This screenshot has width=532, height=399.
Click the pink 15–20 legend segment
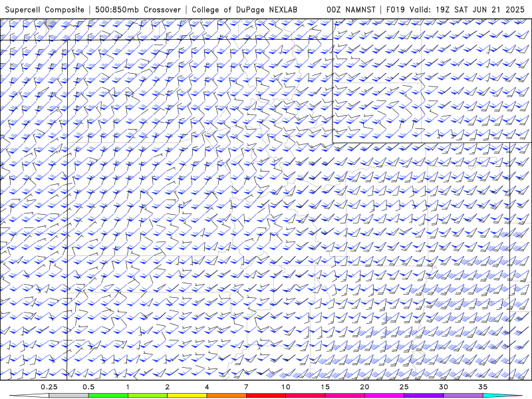click(x=344, y=396)
